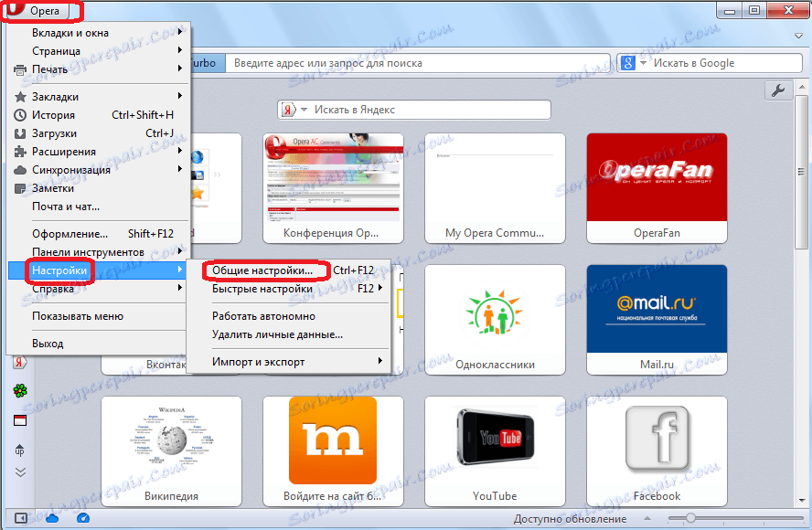Click the green ICQ flower sidebar icon
Image resolution: width=812 pixels, height=530 pixels.
pos(20,391)
